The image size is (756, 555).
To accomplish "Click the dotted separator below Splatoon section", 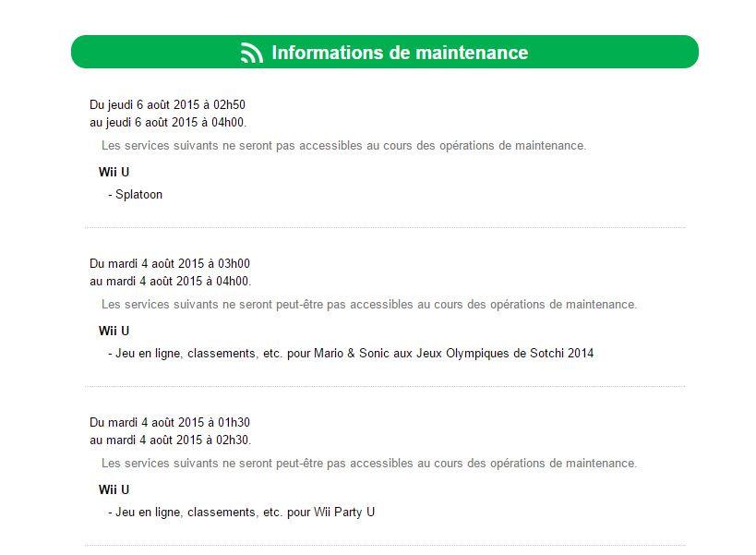I will click(385, 227).
